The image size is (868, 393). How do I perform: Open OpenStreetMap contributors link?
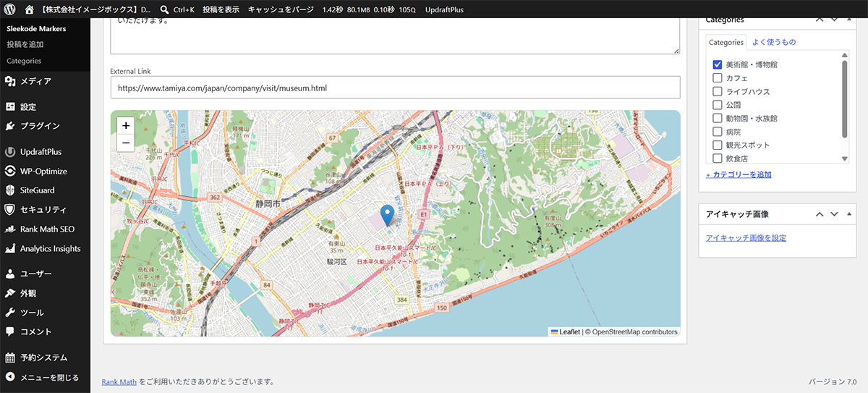(x=635, y=332)
